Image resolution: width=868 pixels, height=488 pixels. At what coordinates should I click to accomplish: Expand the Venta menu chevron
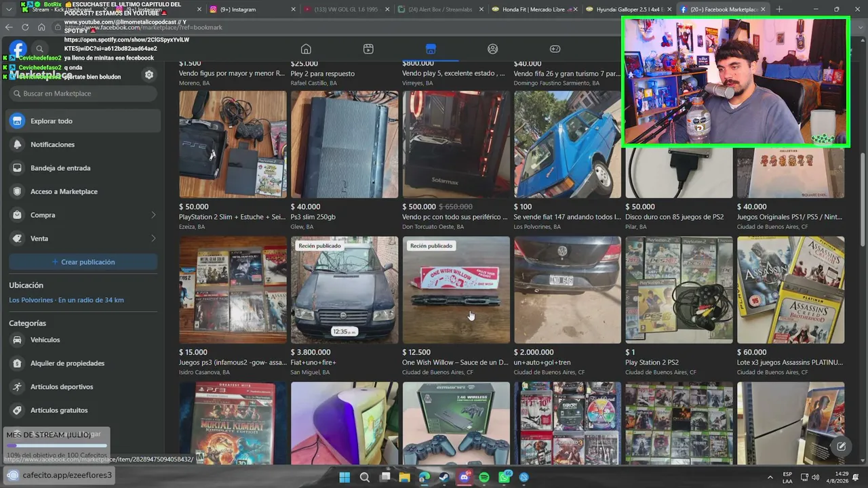tap(153, 239)
